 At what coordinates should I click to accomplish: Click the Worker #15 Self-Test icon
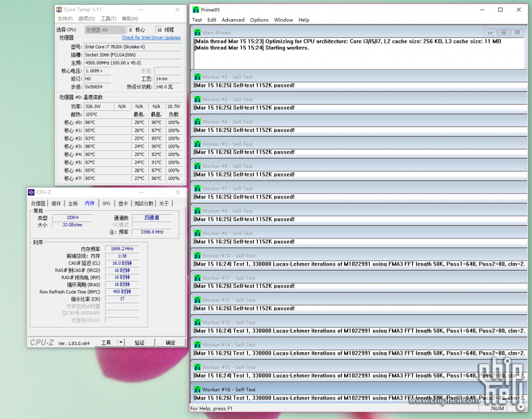198,367
